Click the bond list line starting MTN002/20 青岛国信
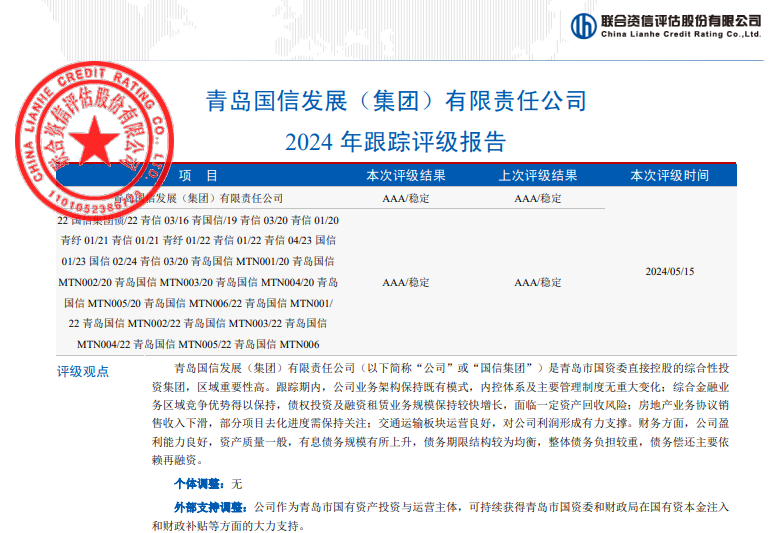Image resolution: width=774 pixels, height=533 pixels. point(198,282)
